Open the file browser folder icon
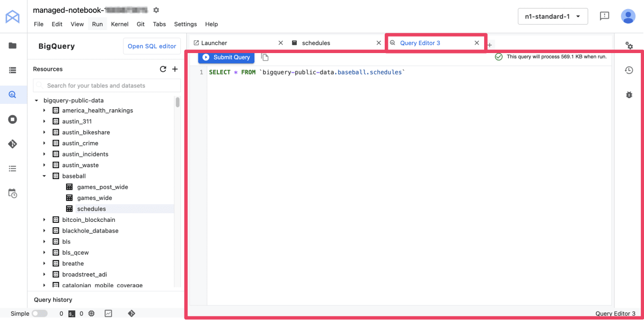Screen dimensions: 644x328 coord(12,46)
